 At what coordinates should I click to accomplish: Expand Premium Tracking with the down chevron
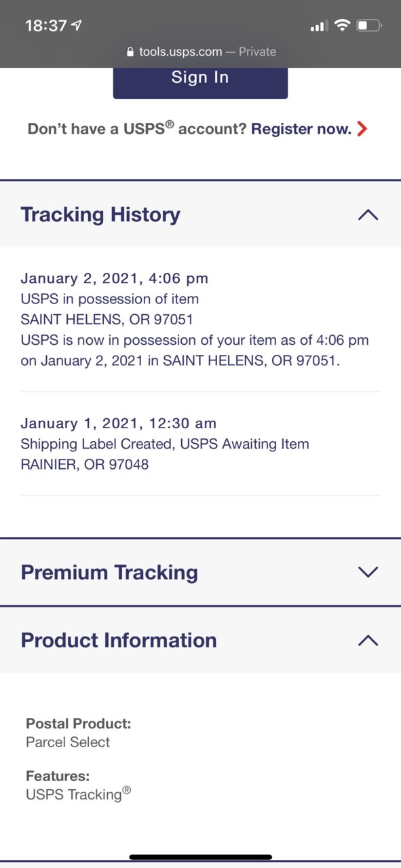[368, 572]
